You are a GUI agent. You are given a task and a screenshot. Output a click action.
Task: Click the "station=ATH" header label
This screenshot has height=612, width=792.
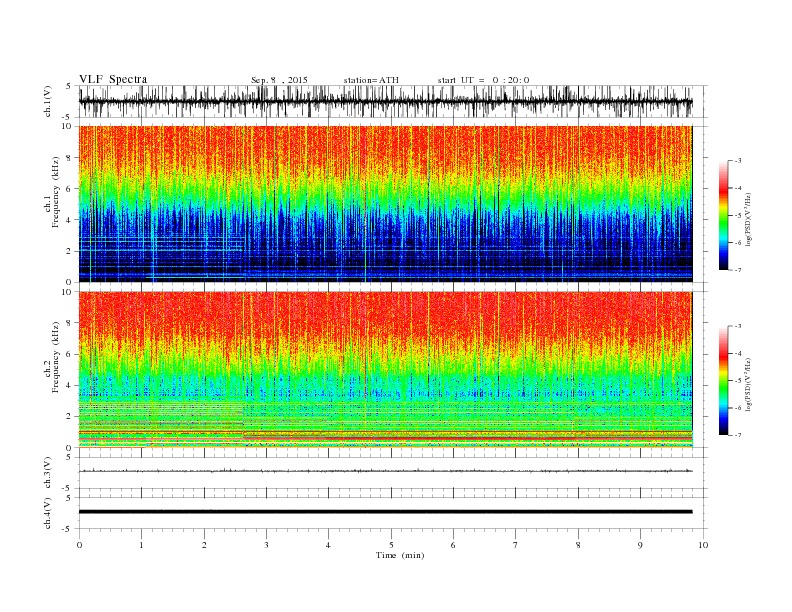pyautogui.click(x=371, y=80)
